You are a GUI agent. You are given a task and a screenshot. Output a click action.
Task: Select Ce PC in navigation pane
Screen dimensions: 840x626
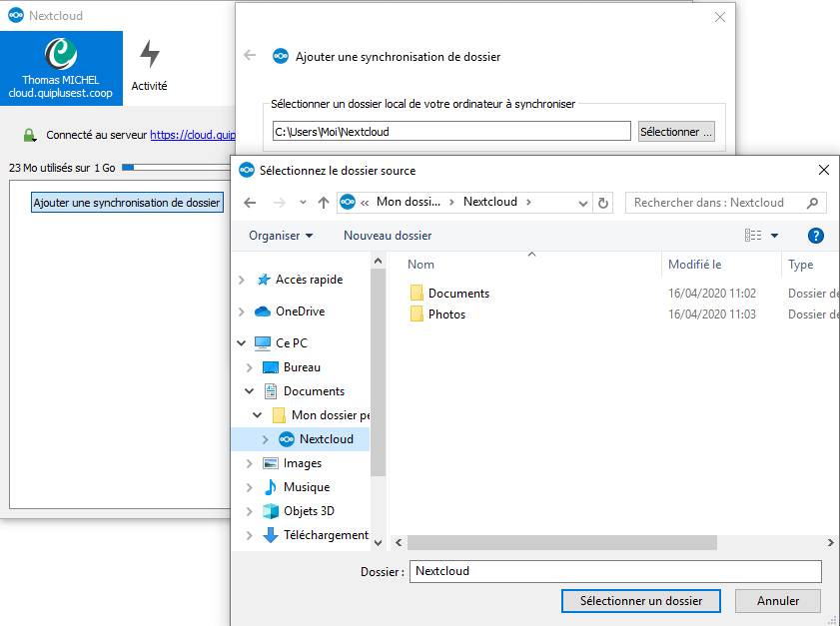pyautogui.click(x=292, y=343)
